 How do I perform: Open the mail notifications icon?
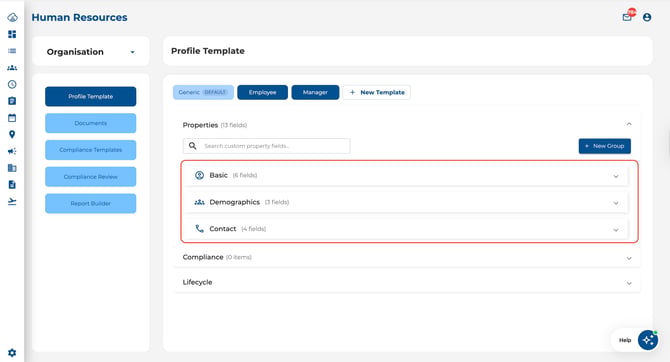[x=627, y=17]
